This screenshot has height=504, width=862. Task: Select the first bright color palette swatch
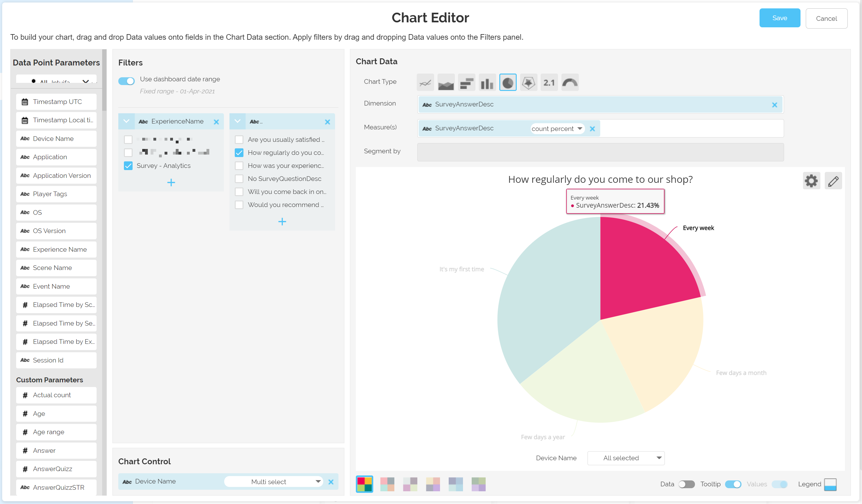pos(364,484)
